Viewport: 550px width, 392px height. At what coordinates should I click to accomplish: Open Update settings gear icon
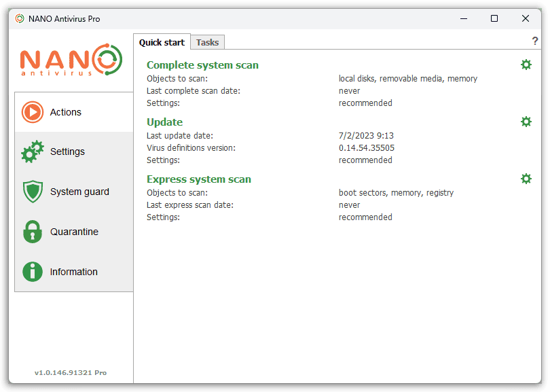coord(526,122)
